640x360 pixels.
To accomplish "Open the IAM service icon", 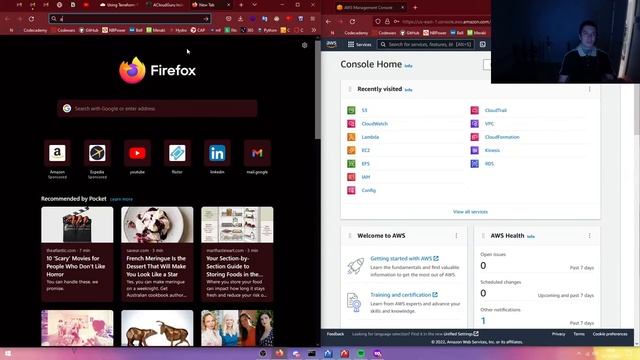I will (351, 177).
